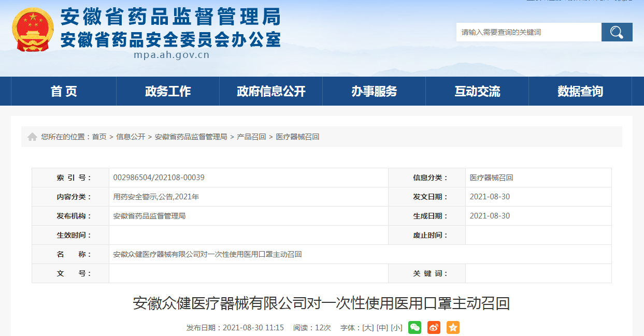Click the 发文日期 value 2021-08-30
The width and height of the screenshot is (644, 336).
pos(490,197)
